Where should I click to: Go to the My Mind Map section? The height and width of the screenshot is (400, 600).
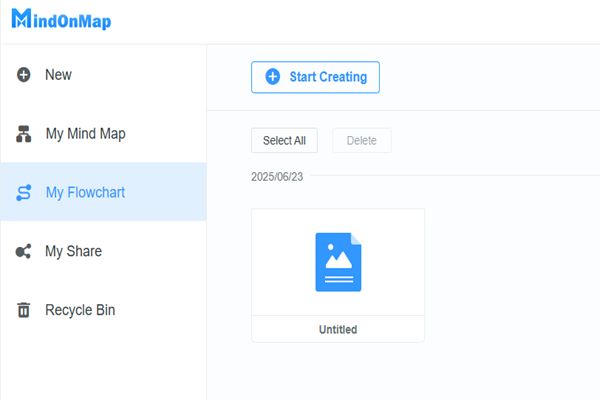pyautogui.click(x=85, y=134)
